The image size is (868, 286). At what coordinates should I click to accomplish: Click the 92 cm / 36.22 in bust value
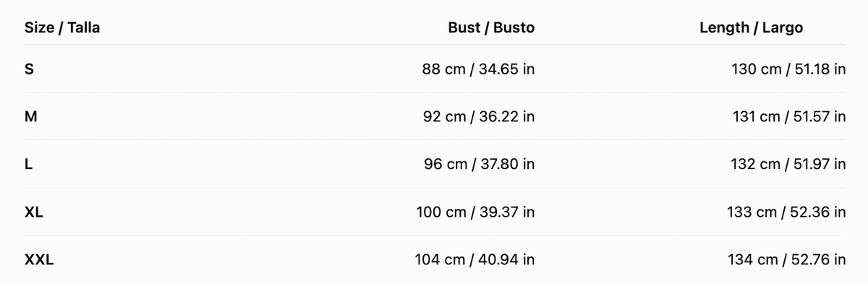(x=479, y=117)
